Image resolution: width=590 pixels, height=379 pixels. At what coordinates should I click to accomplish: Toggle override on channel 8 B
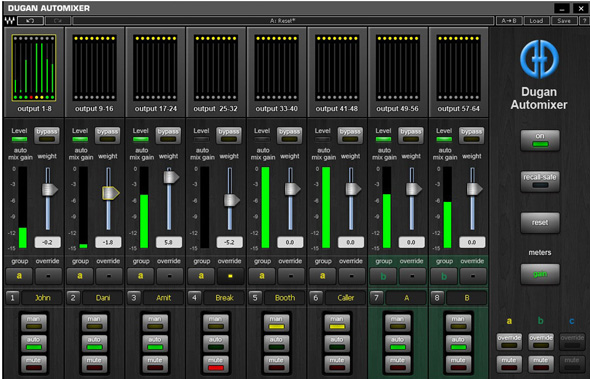(473, 276)
